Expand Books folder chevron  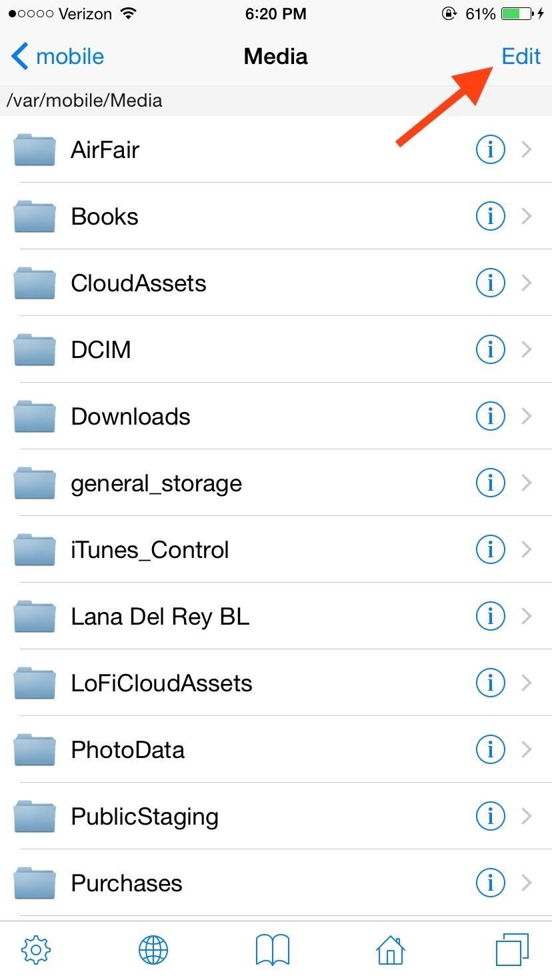[x=527, y=217]
